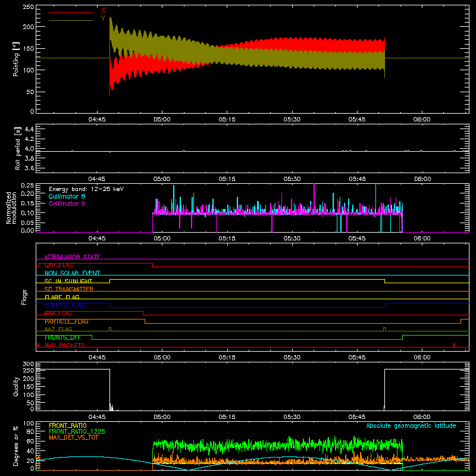
Task: Click the PARTICLE_FLAG label
Action: tap(67, 321)
